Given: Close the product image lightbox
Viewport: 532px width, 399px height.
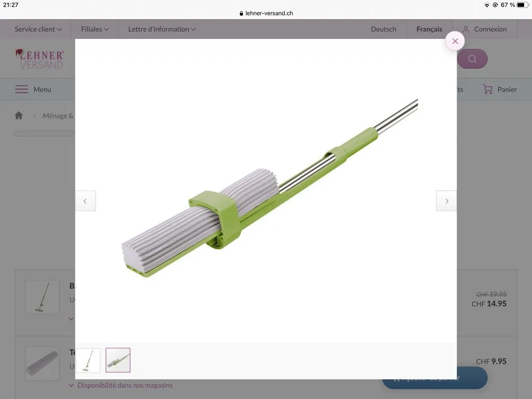Looking at the screenshot, I should 455,41.
